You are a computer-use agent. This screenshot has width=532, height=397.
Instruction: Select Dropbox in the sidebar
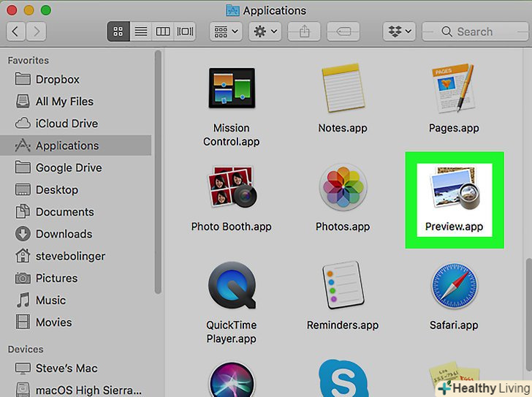click(76, 80)
